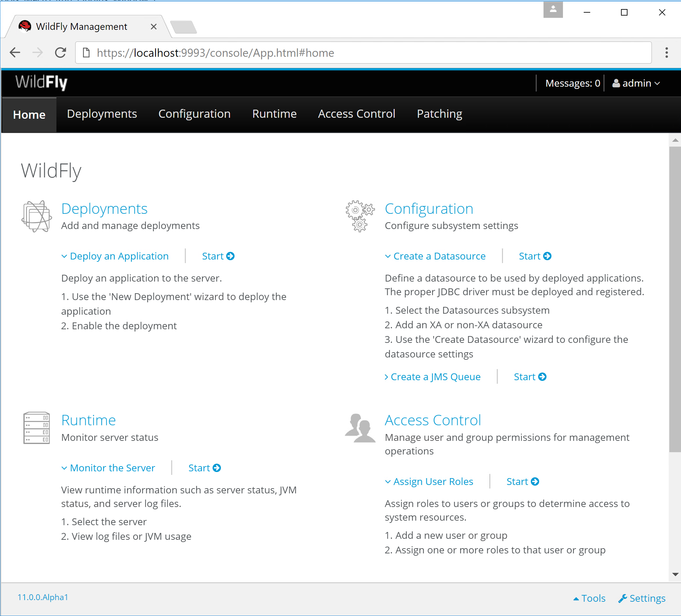Open the Chrome three-dot menu

tap(666, 53)
